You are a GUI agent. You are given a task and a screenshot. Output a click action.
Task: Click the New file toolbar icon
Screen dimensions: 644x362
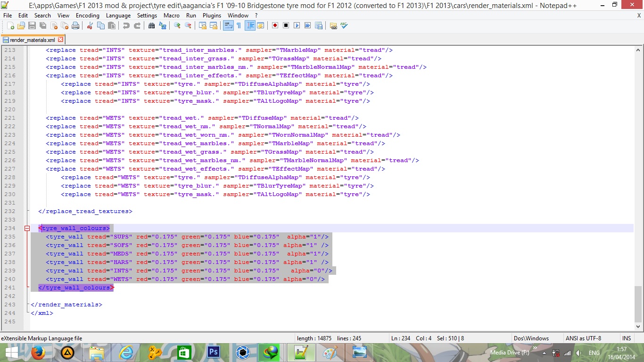[10, 25]
